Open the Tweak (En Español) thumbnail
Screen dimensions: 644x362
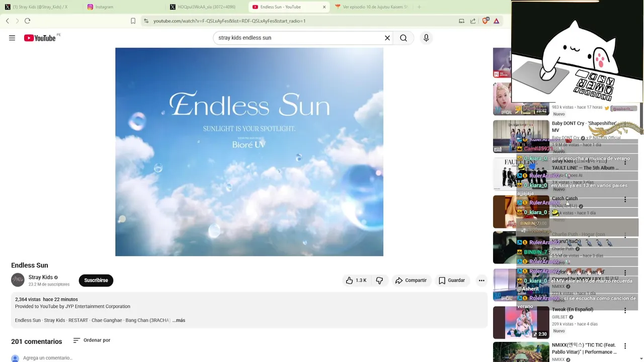(x=521, y=323)
